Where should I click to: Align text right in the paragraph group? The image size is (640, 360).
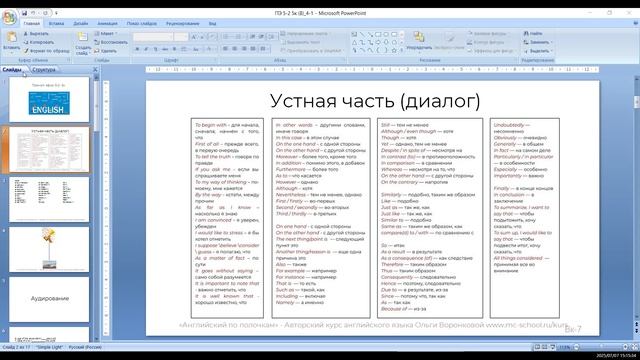click(244, 49)
